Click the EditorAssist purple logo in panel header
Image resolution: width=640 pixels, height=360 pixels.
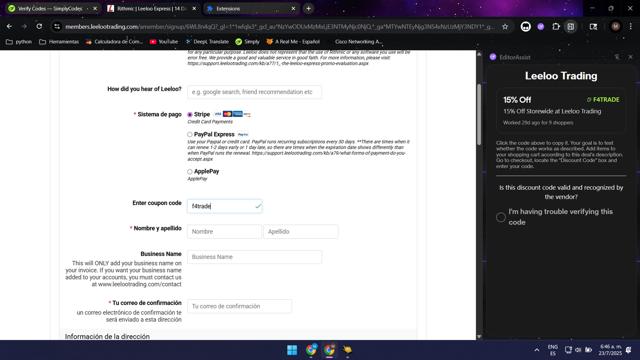click(x=493, y=57)
